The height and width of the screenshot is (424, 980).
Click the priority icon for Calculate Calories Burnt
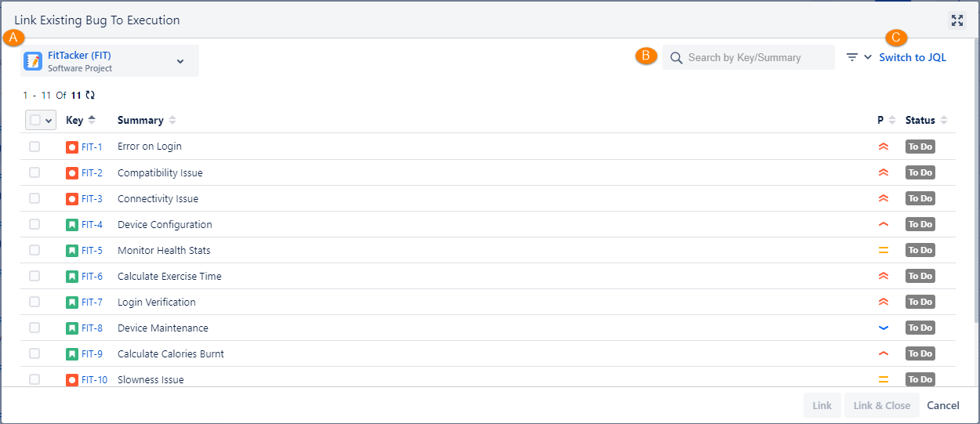click(884, 353)
